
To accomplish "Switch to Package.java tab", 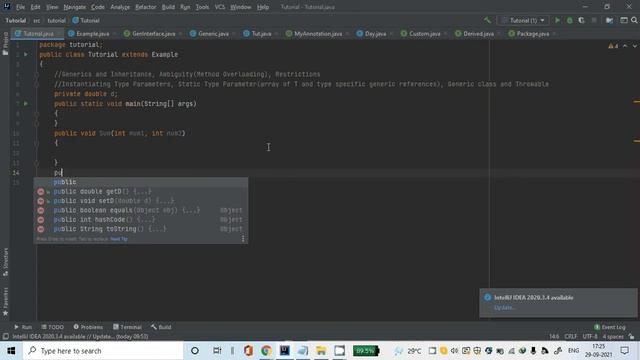I will (x=532, y=33).
